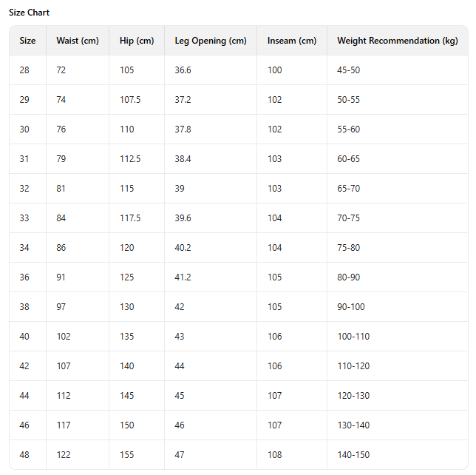
Task: Select the "Size" column header
Action: point(27,41)
